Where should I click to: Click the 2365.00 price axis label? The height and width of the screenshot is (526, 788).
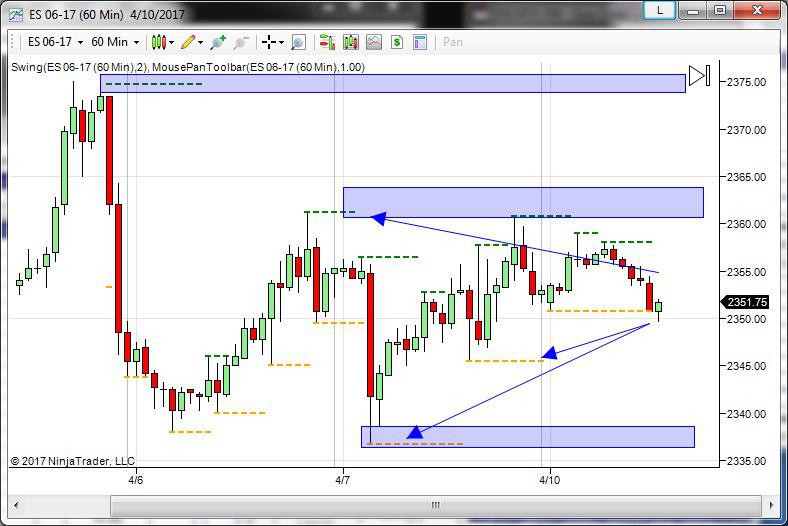click(746, 177)
